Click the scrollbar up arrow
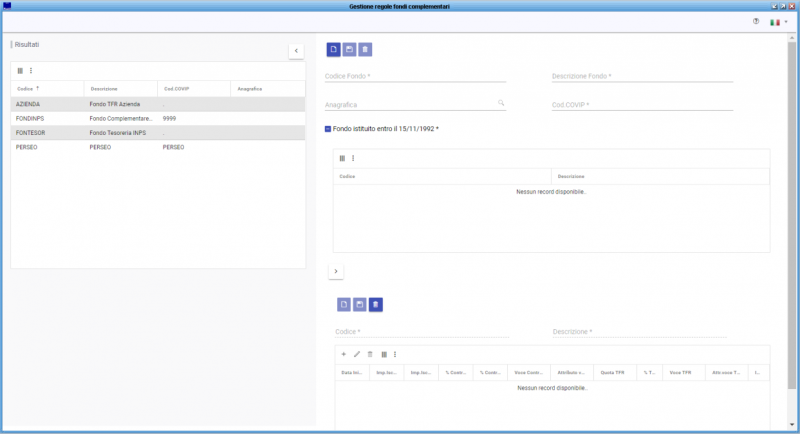The height and width of the screenshot is (434, 800). [792, 38]
